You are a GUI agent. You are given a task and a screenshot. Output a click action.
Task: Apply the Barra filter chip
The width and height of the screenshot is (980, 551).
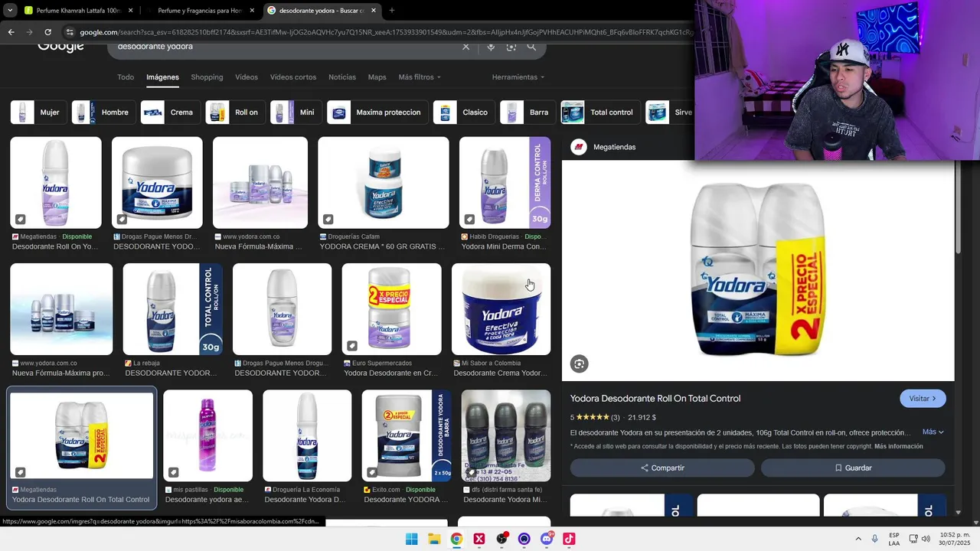pos(528,112)
